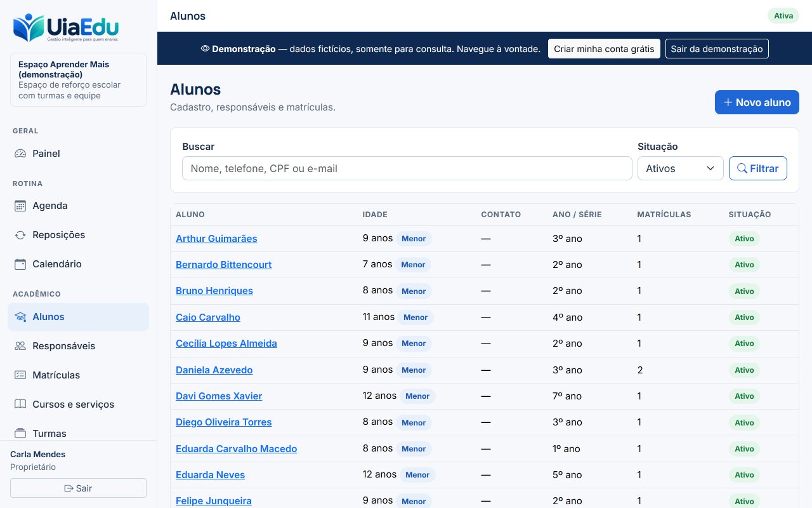Open Matrículas from the sidebar
The height and width of the screenshot is (508, 812).
coord(78,375)
